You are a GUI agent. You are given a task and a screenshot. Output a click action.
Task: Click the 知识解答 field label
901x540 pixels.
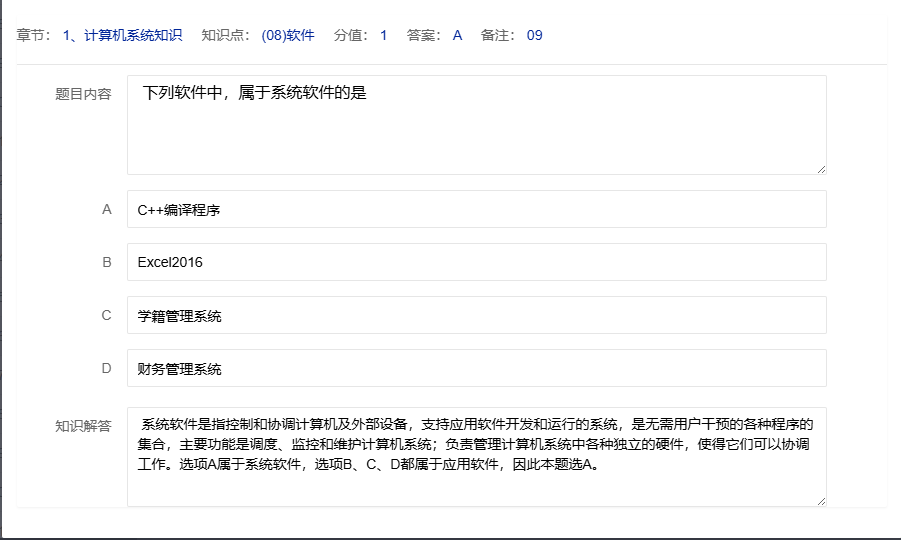pyautogui.click(x=83, y=425)
